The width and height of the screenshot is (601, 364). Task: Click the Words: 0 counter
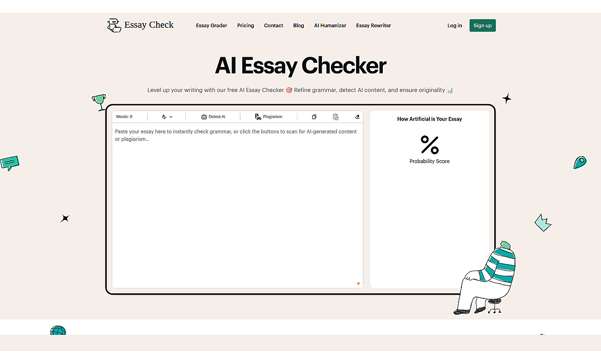click(124, 117)
